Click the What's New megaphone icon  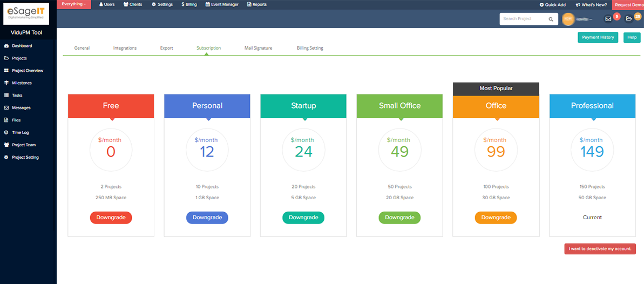click(x=578, y=5)
